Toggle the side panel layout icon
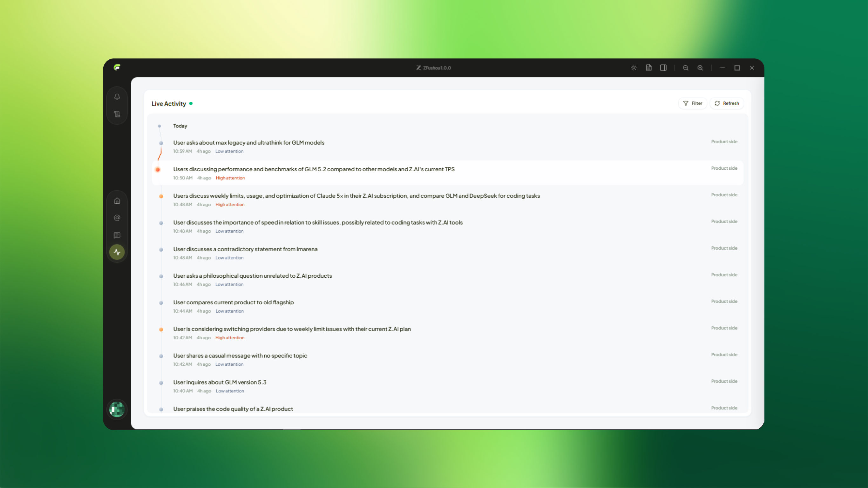The width and height of the screenshot is (868, 488). [x=663, y=68]
